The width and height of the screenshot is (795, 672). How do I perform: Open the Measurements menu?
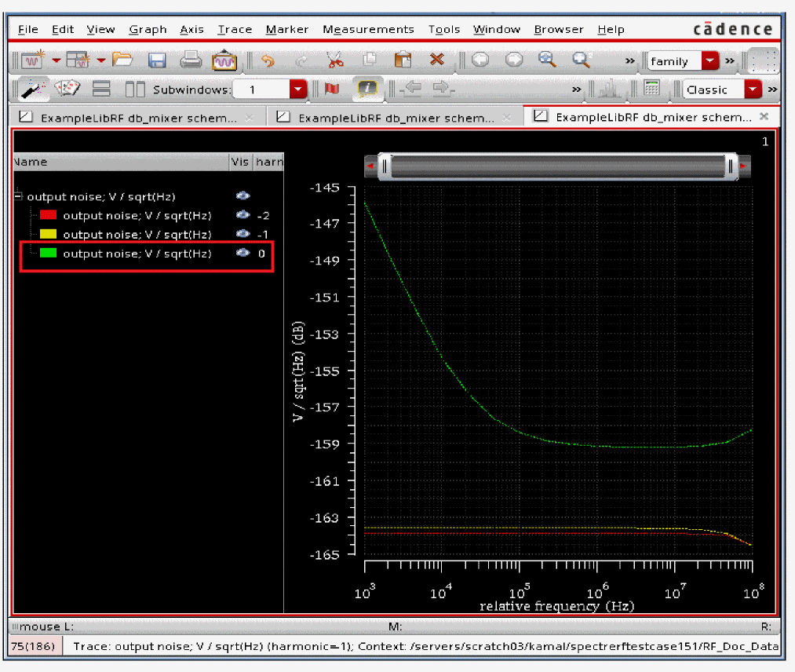368,29
